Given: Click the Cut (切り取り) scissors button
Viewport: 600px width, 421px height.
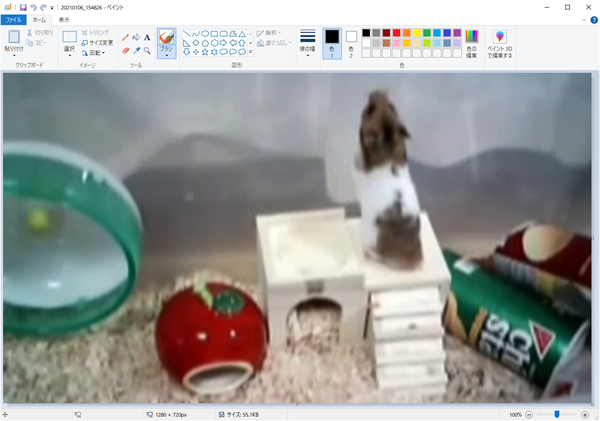Looking at the screenshot, I should pyautogui.click(x=40, y=33).
